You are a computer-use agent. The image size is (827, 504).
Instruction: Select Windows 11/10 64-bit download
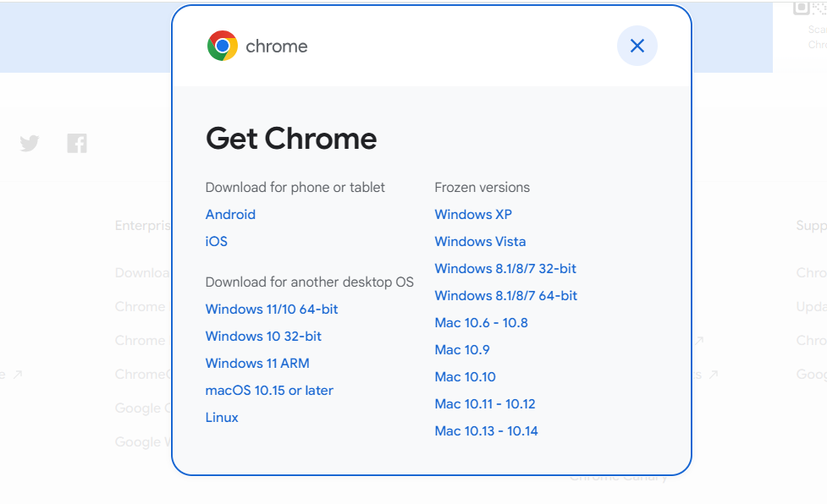pos(272,310)
